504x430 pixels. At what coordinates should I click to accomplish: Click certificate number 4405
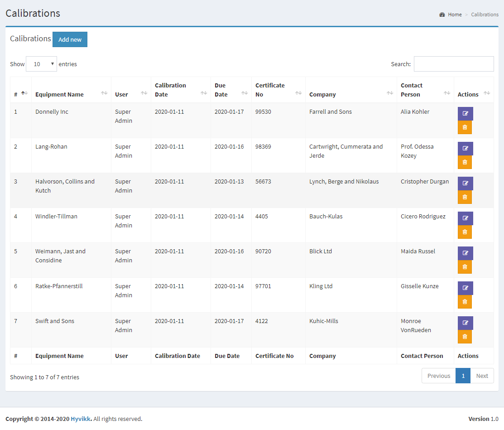[262, 217]
